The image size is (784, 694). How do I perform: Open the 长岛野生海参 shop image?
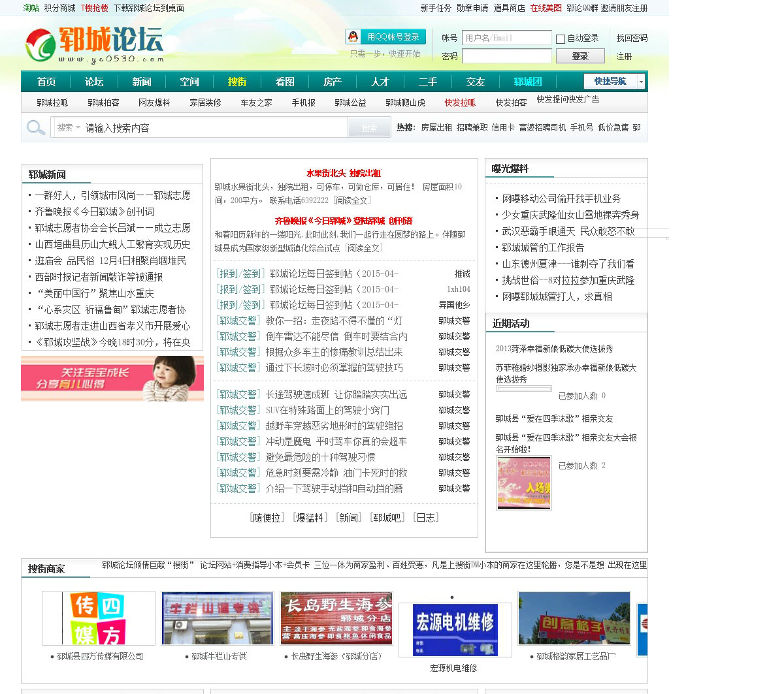[336, 618]
